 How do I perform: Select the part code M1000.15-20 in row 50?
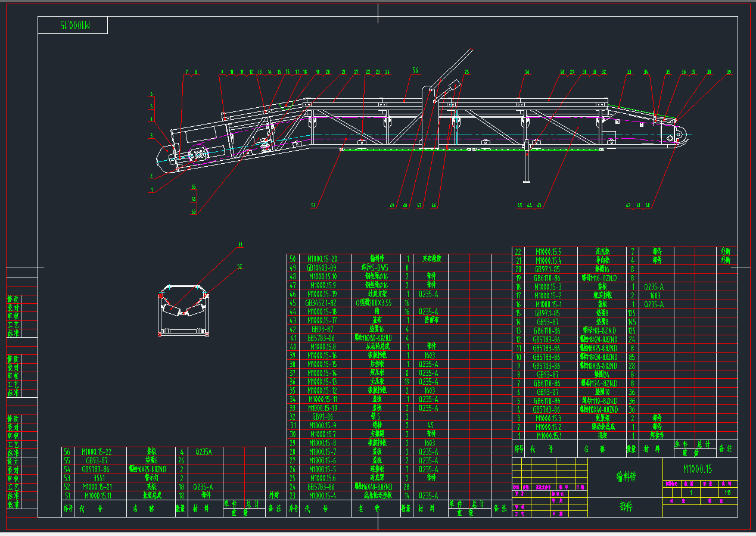tap(322, 259)
